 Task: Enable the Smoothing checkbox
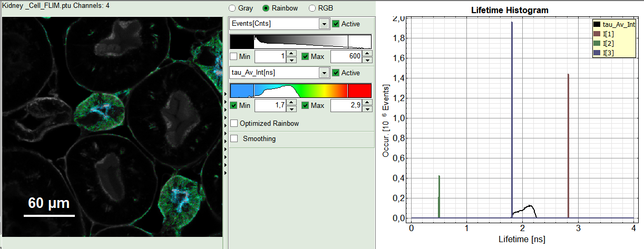[x=234, y=139]
